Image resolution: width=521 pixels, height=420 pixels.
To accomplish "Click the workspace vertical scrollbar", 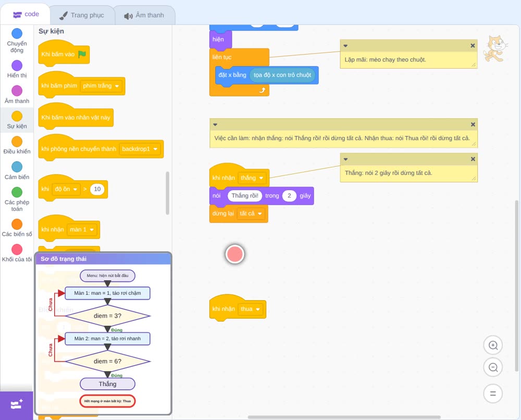I will coord(517,286).
